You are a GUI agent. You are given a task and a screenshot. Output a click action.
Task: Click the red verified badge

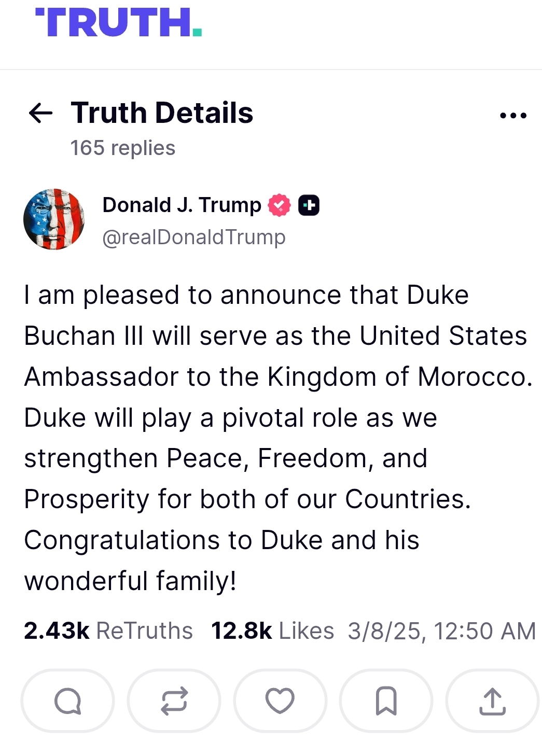coord(279,205)
